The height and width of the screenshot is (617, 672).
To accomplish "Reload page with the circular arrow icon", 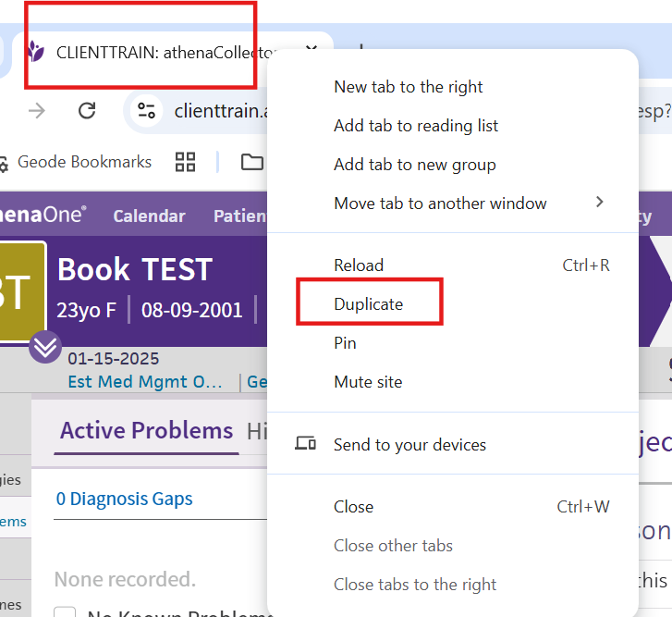I will [87, 111].
